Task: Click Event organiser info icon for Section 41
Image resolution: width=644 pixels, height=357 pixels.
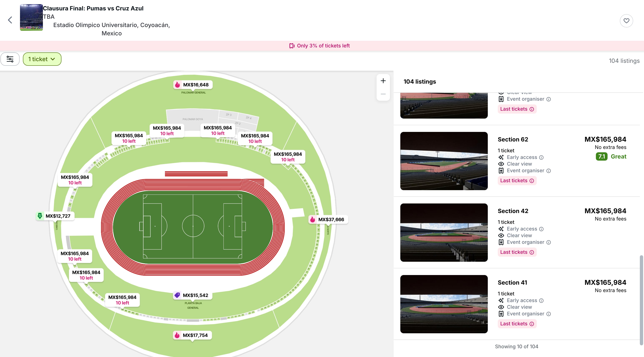Action: tap(548, 314)
